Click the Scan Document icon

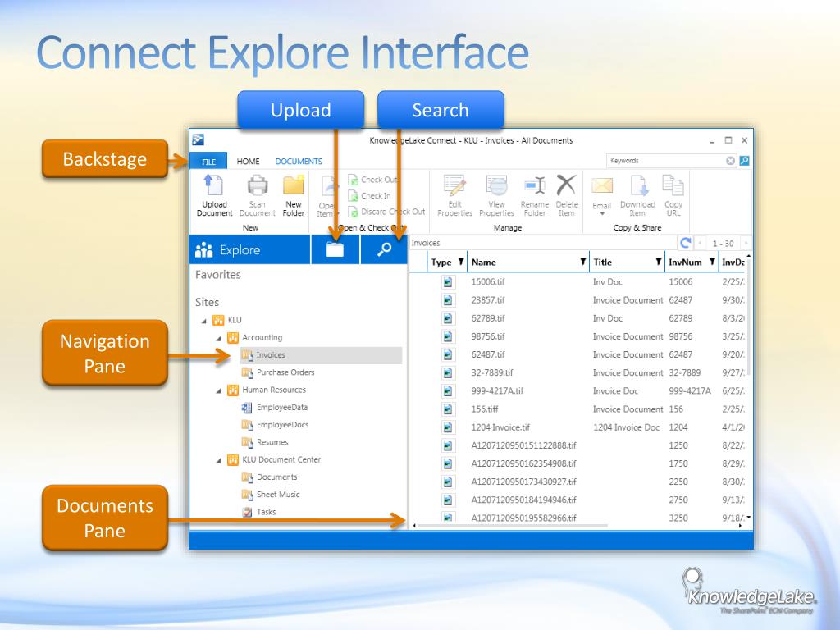pos(257,185)
